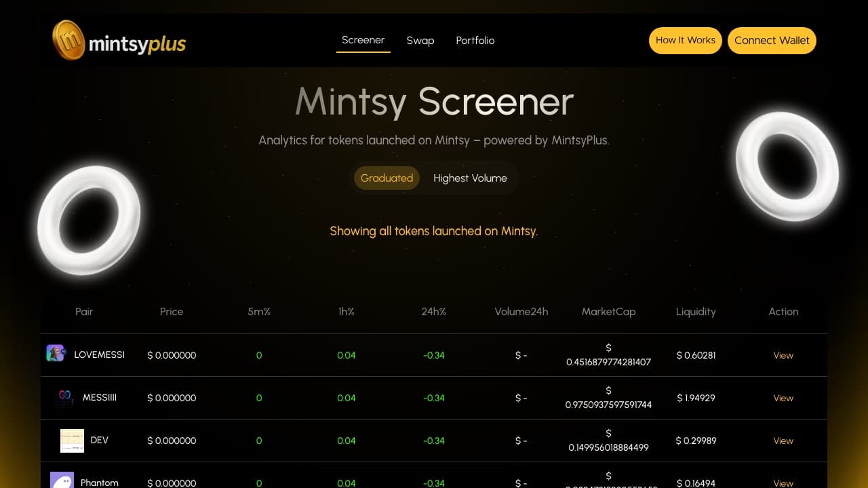
Task: Click the Liquidity column header
Action: pos(696,312)
